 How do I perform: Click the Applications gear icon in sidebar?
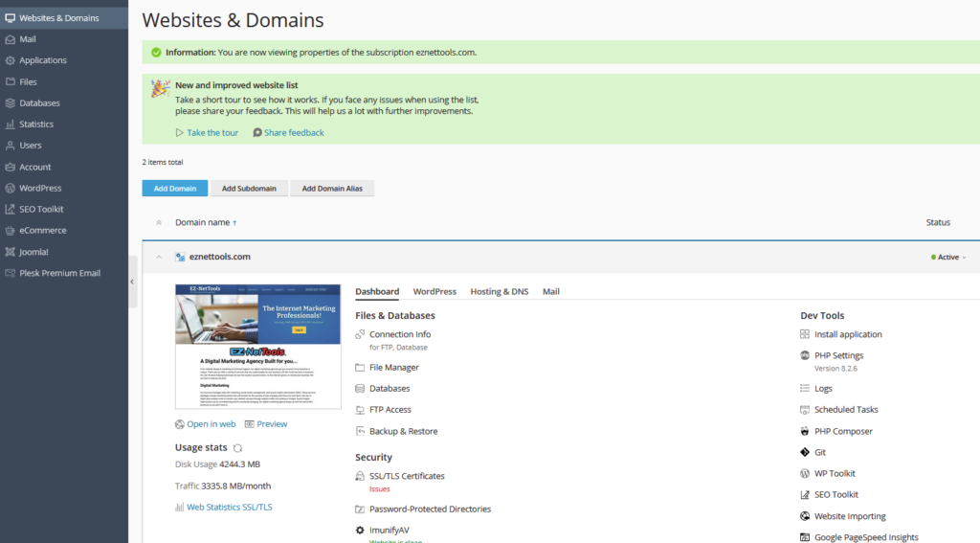pos(10,60)
